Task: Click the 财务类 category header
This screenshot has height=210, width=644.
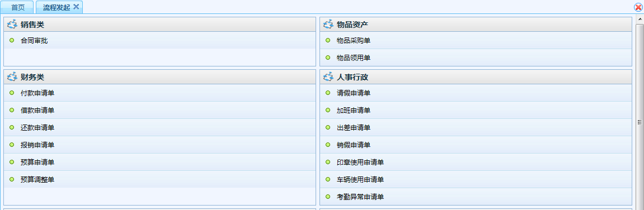Action: pyautogui.click(x=160, y=77)
